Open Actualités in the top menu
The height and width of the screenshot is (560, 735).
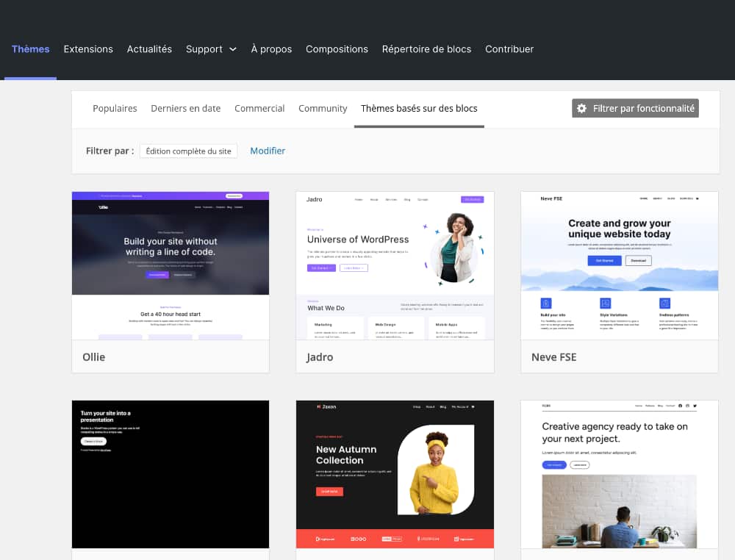click(149, 49)
